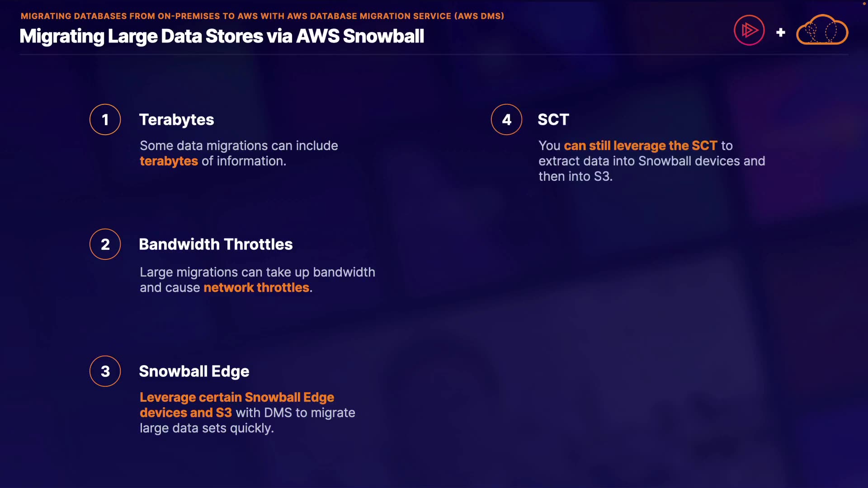Select the Bandwidth Throttles heading
Image resolution: width=868 pixels, height=488 pixels.
tap(216, 244)
